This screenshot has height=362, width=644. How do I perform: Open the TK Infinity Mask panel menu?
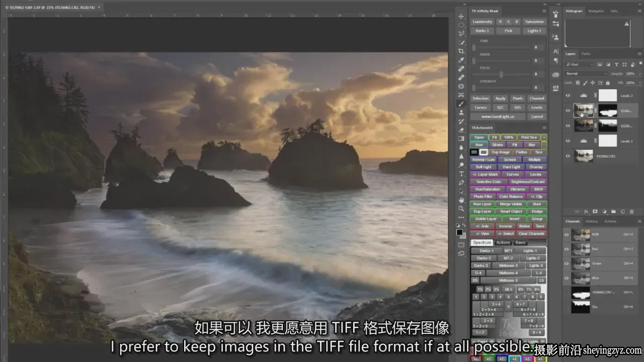tap(544, 11)
